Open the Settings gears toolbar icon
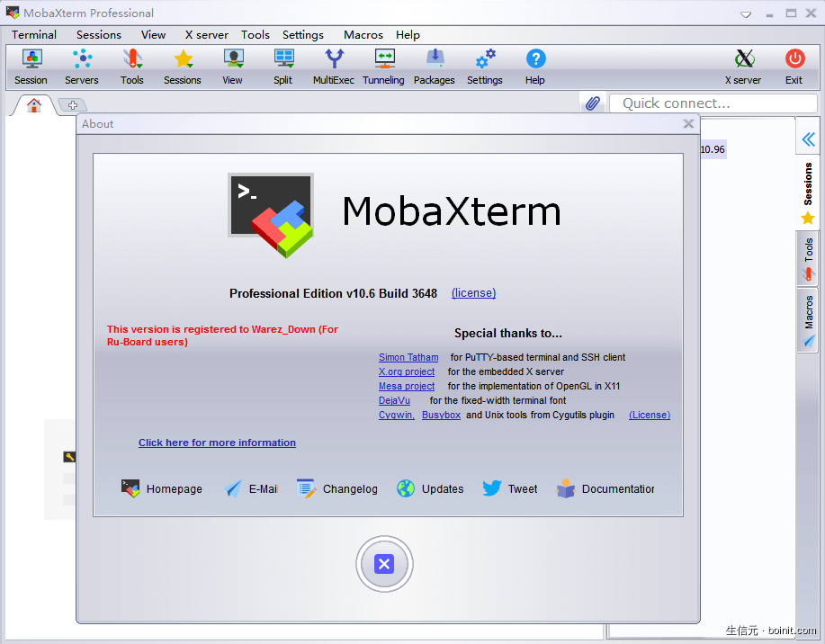Viewport: 825px width, 644px height. coord(485,67)
